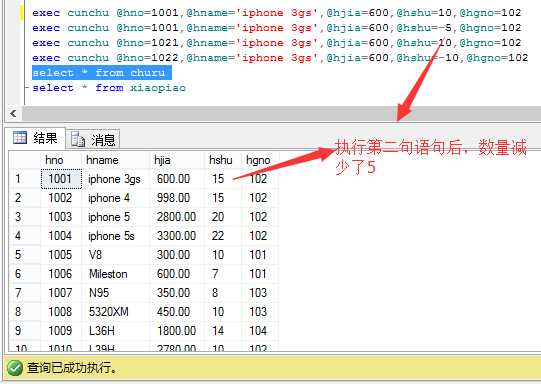Click hno cell 1004
The width and height of the screenshot is (541, 384).
click(60, 236)
